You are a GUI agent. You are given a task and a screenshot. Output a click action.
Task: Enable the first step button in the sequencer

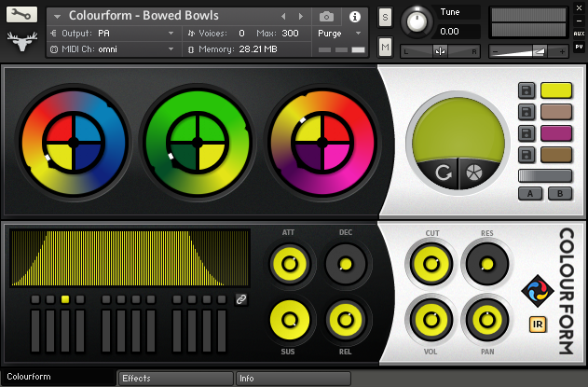tap(35, 299)
